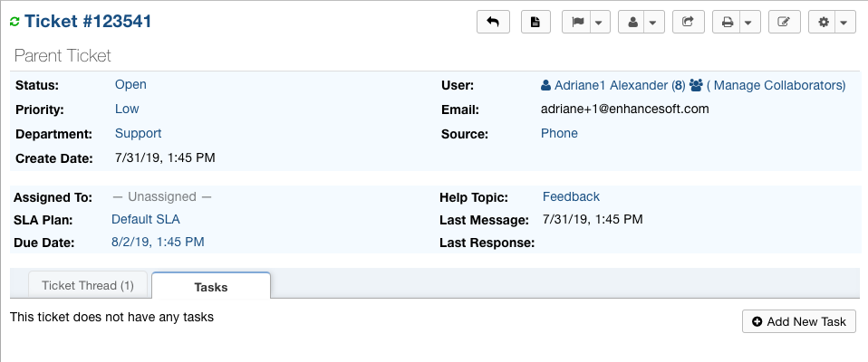Switch to the Ticket Thread tab
The image size is (868, 362).
click(87, 286)
